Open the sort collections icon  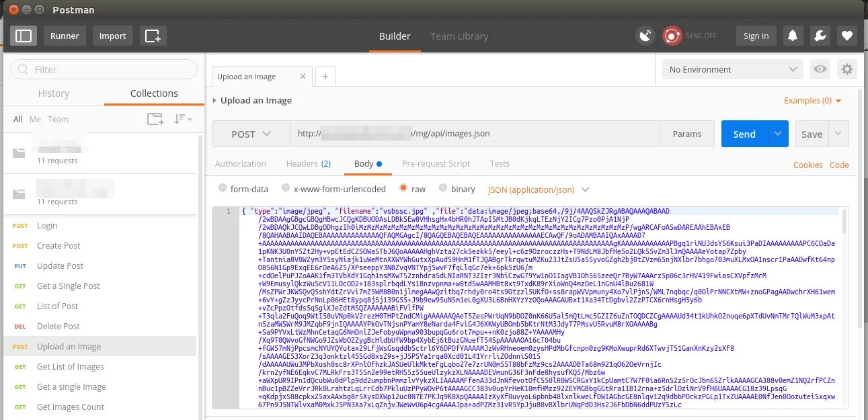point(182,119)
